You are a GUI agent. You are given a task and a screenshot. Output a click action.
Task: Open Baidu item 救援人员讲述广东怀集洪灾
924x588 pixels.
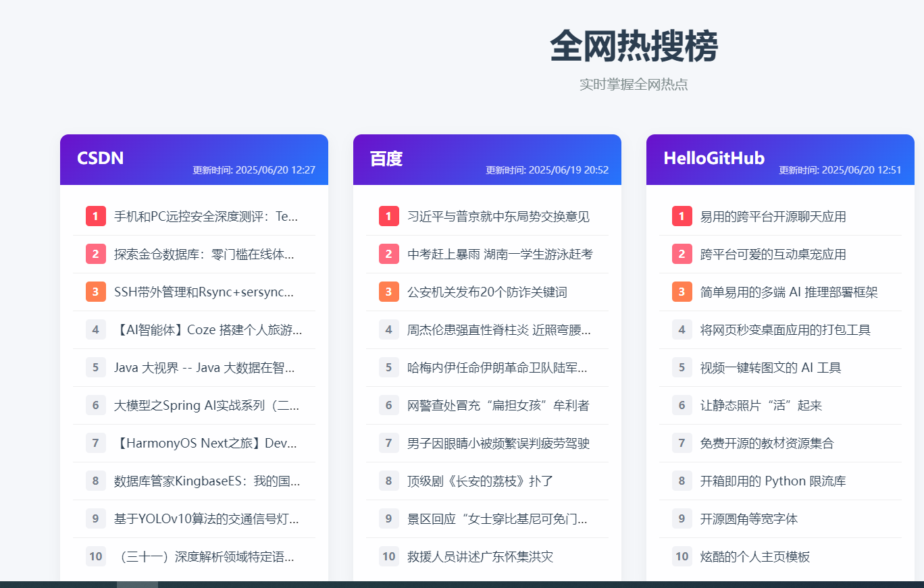click(480, 556)
